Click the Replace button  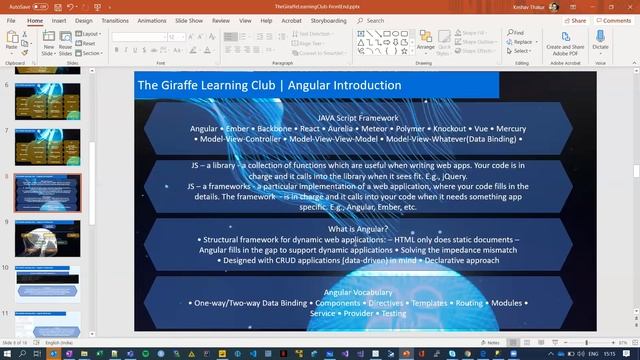click(522, 42)
